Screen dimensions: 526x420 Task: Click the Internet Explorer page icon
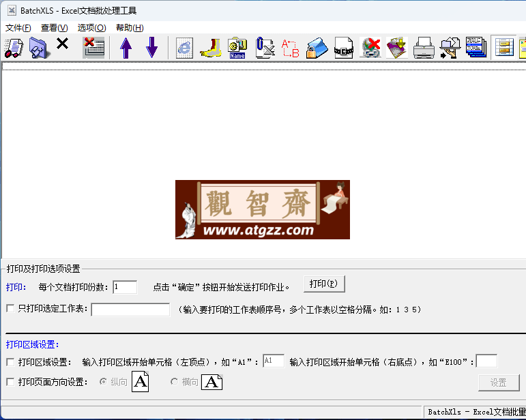tap(184, 48)
